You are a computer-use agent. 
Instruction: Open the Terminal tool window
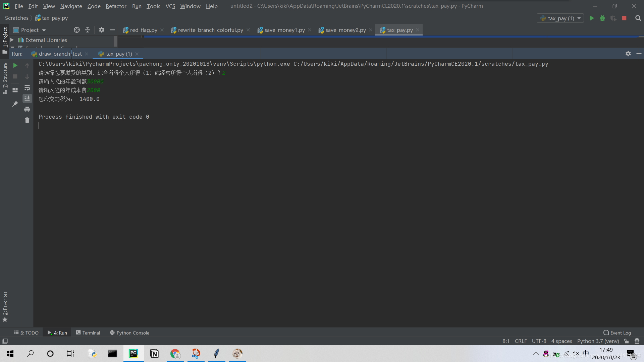[x=88, y=333]
